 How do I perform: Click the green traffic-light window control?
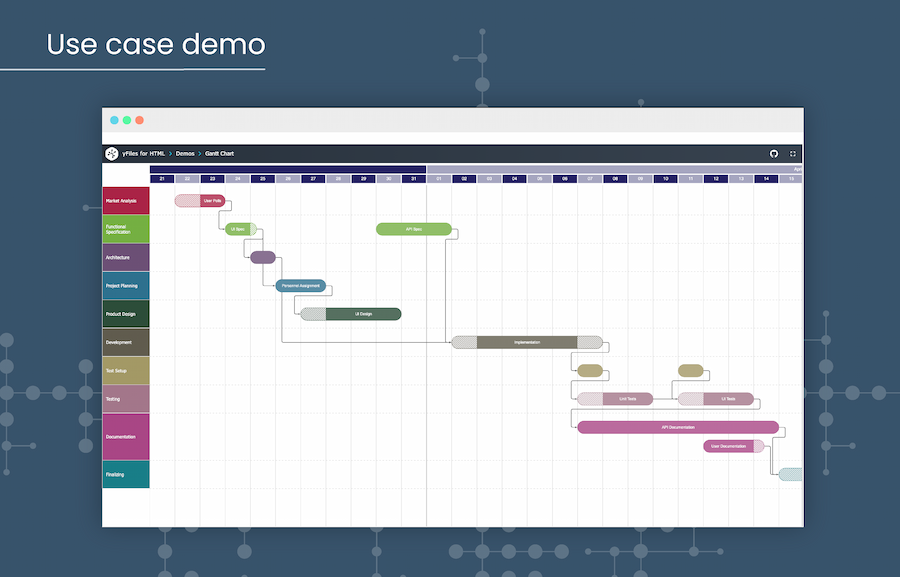[128, 120]
